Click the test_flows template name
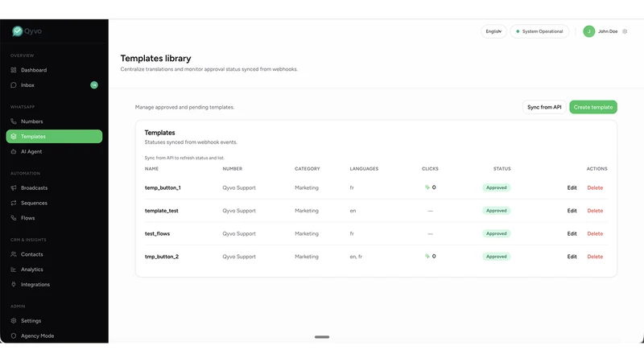The image size is (644, 362). tap(157, 233)
